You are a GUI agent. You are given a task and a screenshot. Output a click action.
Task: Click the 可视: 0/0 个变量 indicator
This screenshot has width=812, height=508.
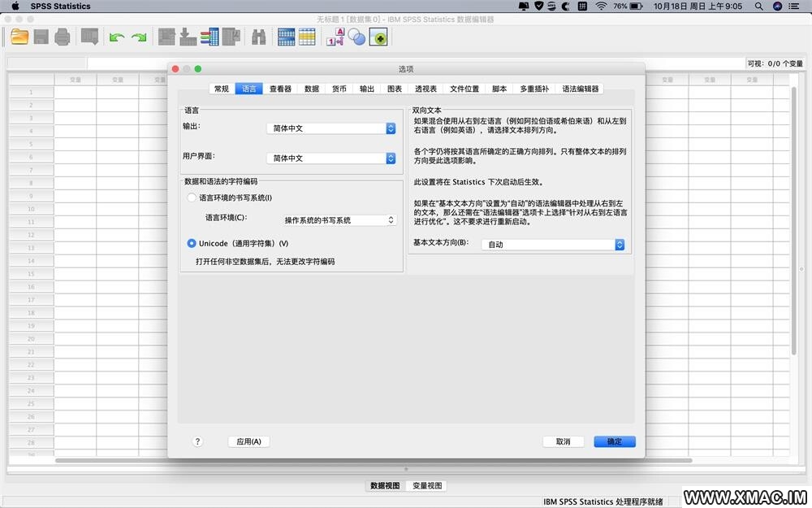[775, 63]
